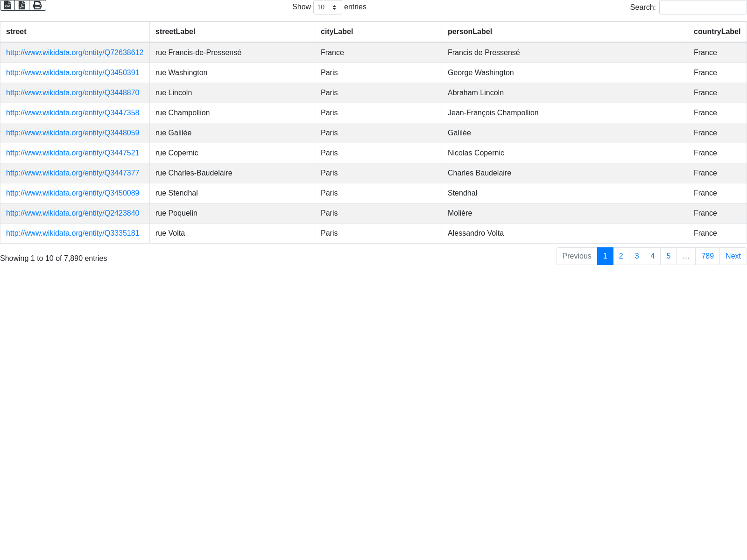Open the Q72638612 Wikidata entity link
The height and width of the screenshot is (560, 747).
(75, 53)
